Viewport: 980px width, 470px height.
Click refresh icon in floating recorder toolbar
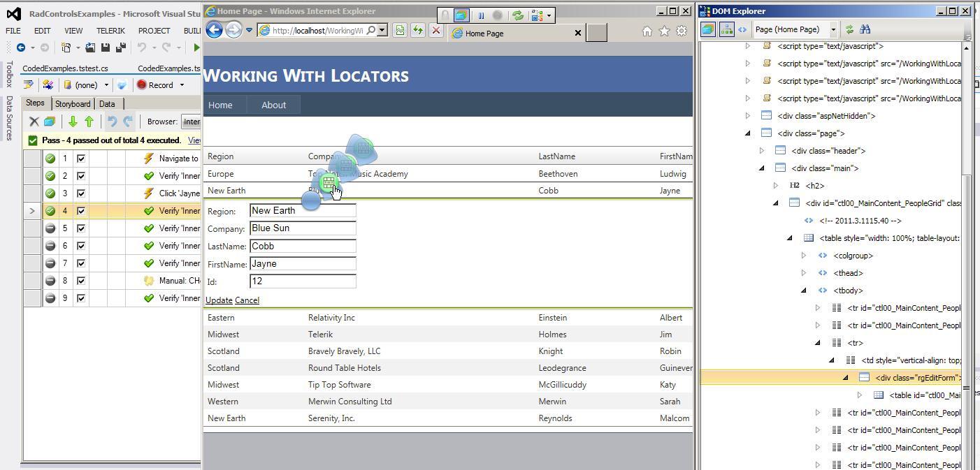(518, 15)
